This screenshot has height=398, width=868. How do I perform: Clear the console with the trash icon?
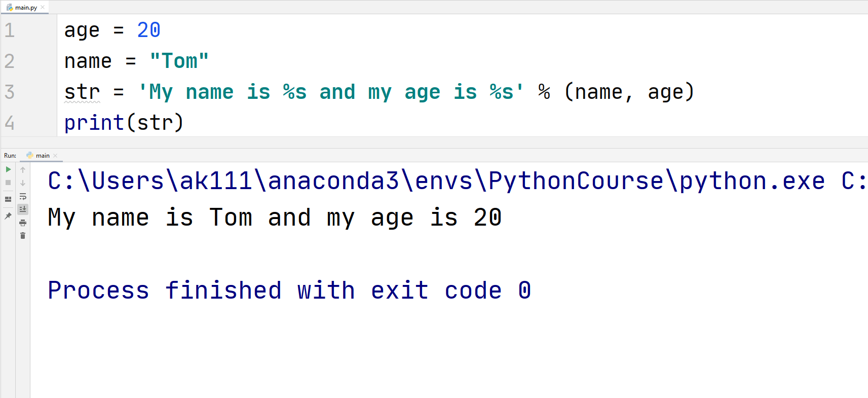point(23,236)
